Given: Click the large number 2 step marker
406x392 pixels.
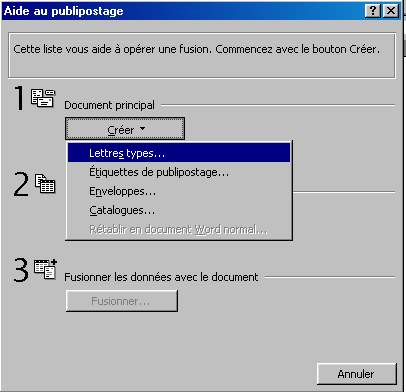Looking at the screenshot, I should [x=21, y=184].
